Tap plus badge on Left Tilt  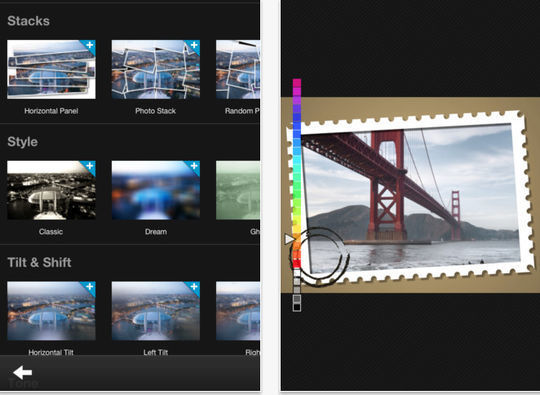click(194, 287)
